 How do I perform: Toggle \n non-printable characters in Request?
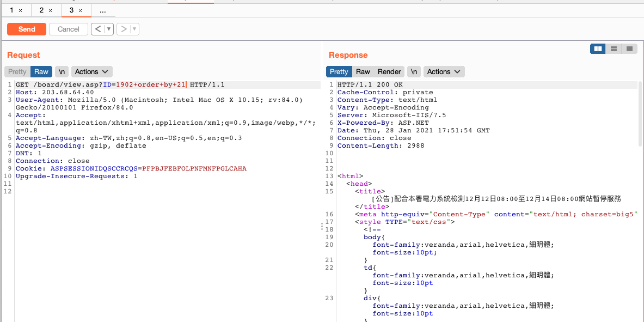(62, 71)
